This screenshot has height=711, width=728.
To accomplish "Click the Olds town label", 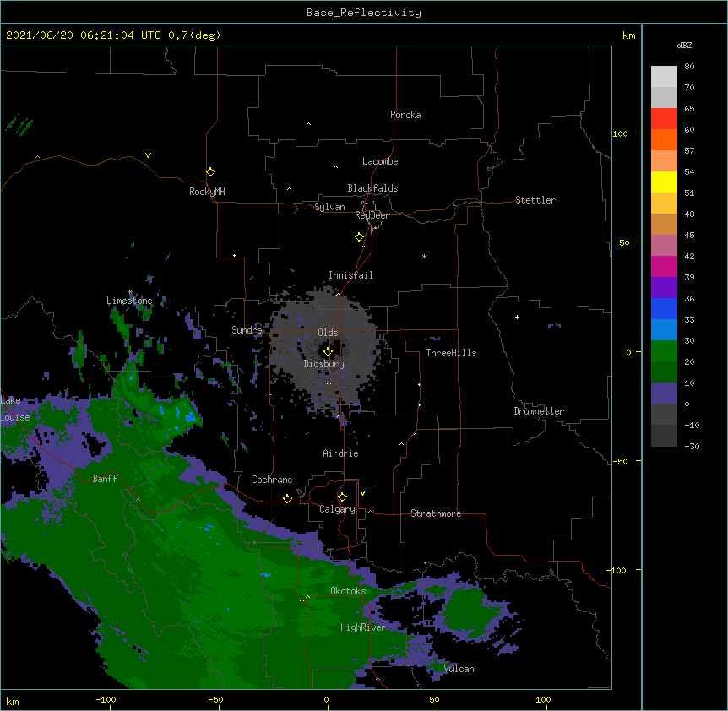I will (x=328, y=333).
